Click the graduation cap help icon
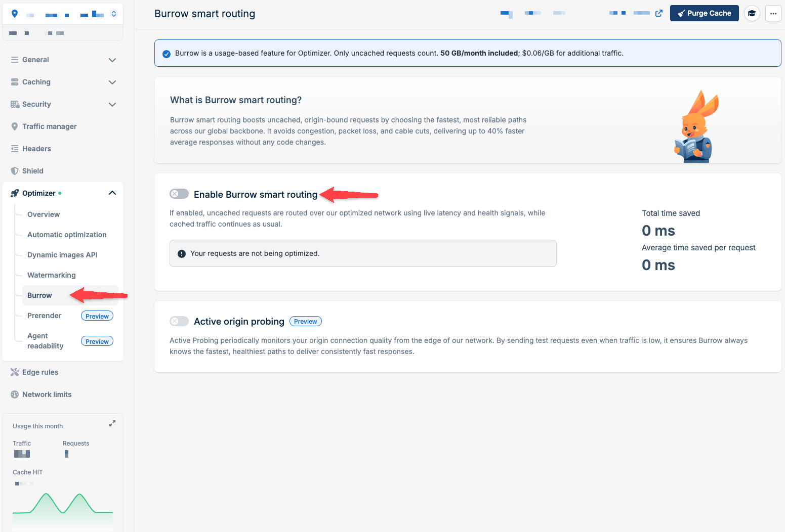 (752, 13)
